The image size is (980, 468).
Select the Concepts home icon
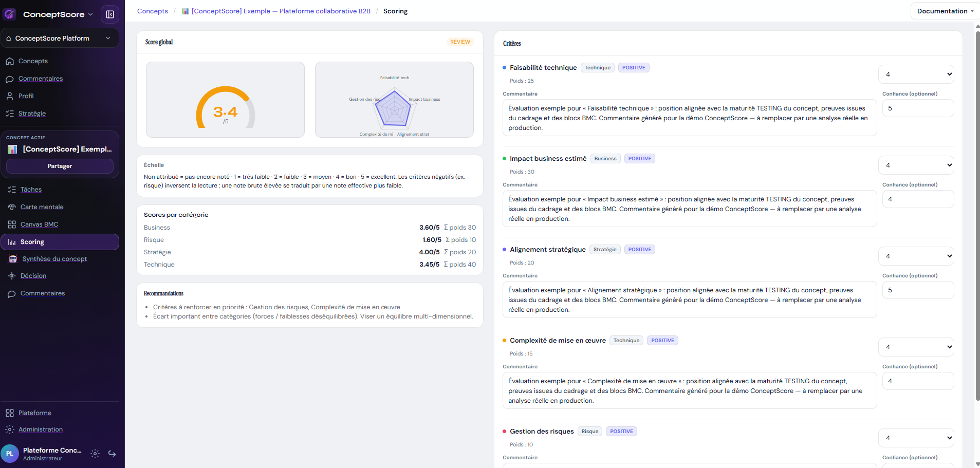[x=10, y=61]
